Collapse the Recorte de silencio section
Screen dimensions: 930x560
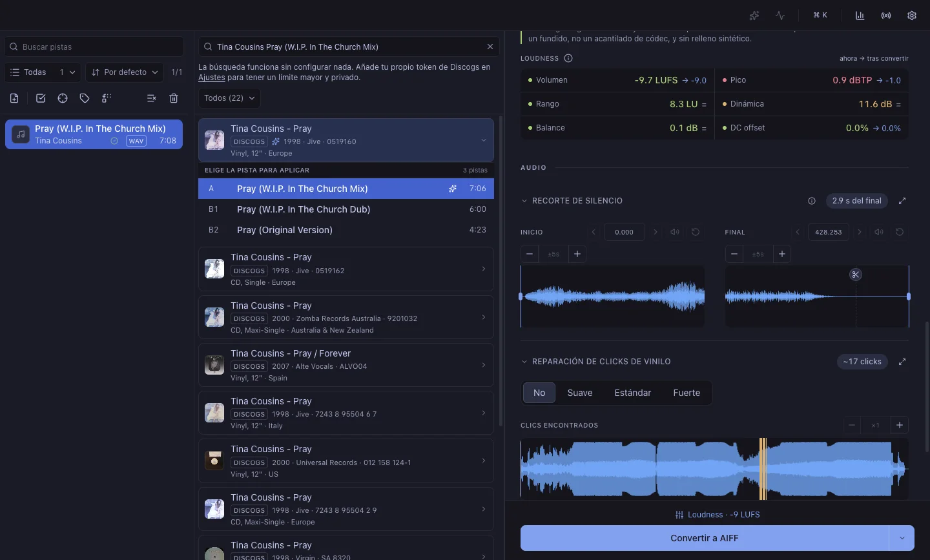point(524,201)
